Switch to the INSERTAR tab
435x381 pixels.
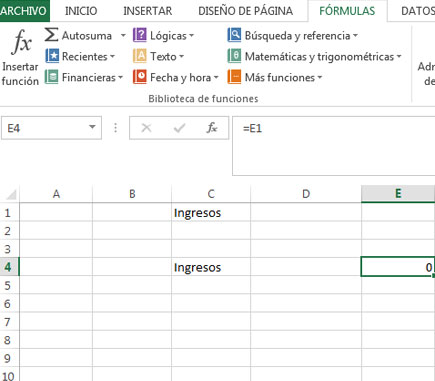coord(148,11)
